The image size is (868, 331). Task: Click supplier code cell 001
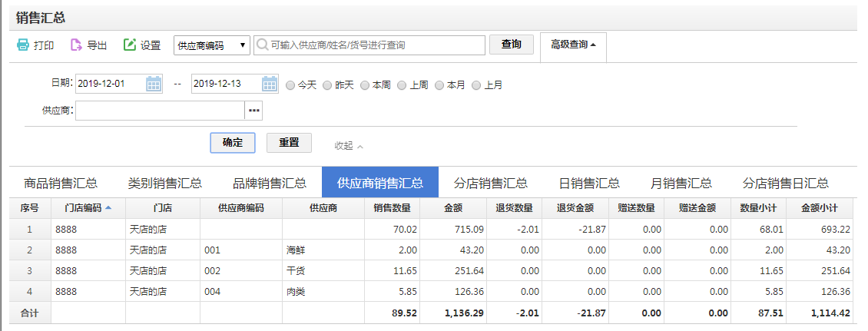tap(240, 250)
